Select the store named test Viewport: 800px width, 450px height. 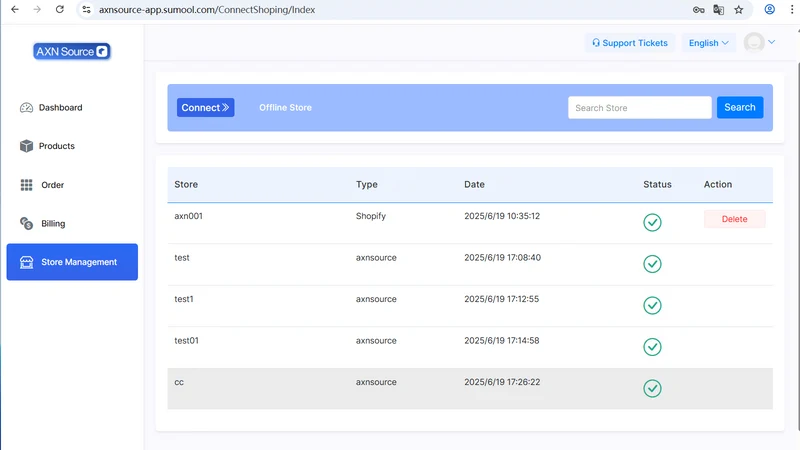pyautogui.click(x=182, y=258)
